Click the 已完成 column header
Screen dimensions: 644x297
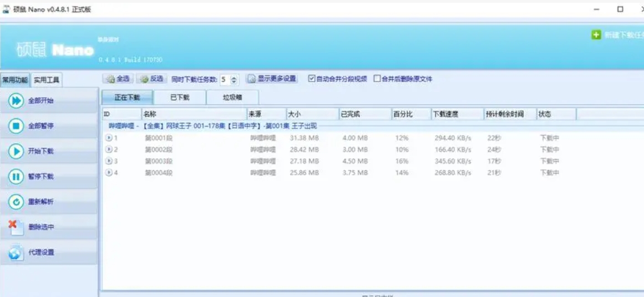pos(365,114)
